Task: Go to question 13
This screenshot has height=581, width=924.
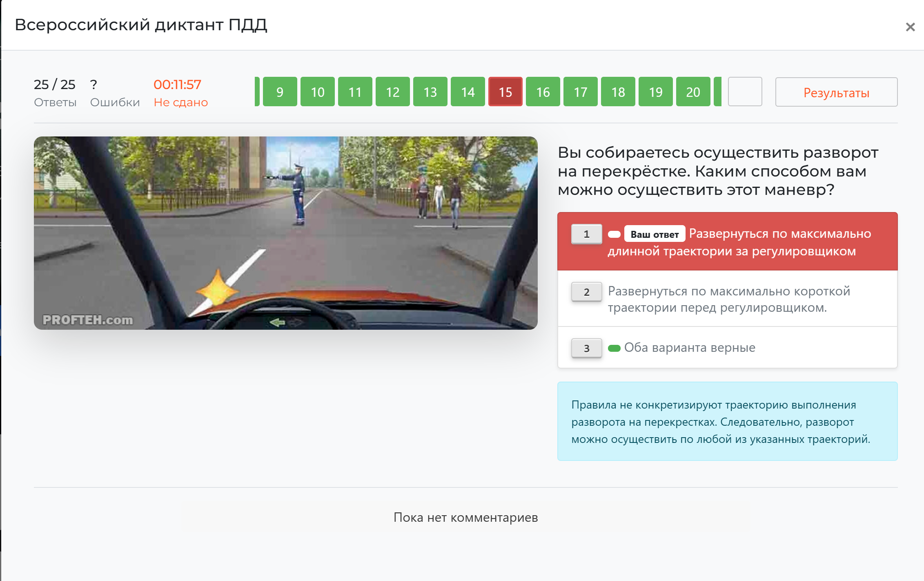Action: (430, 92)
